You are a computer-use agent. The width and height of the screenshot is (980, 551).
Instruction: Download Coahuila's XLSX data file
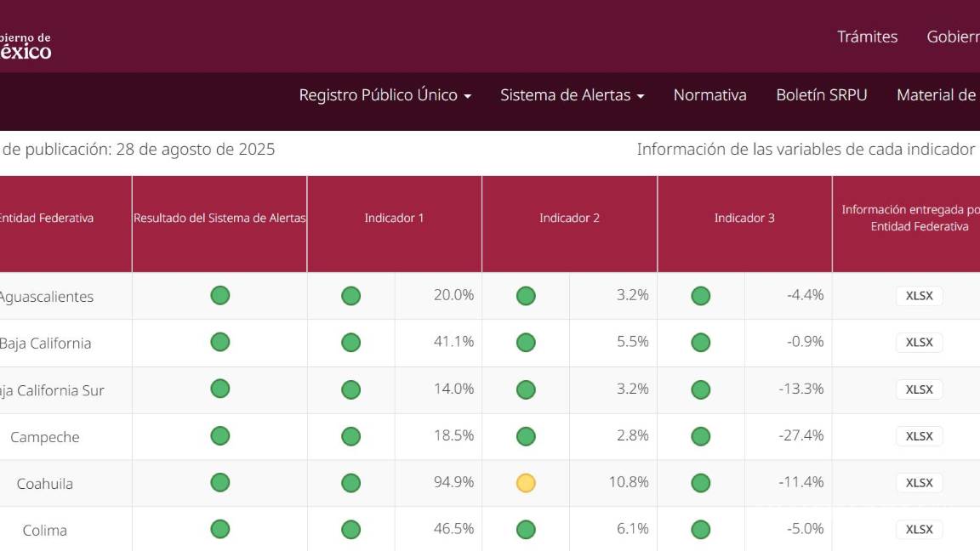(x=919, y=482)
